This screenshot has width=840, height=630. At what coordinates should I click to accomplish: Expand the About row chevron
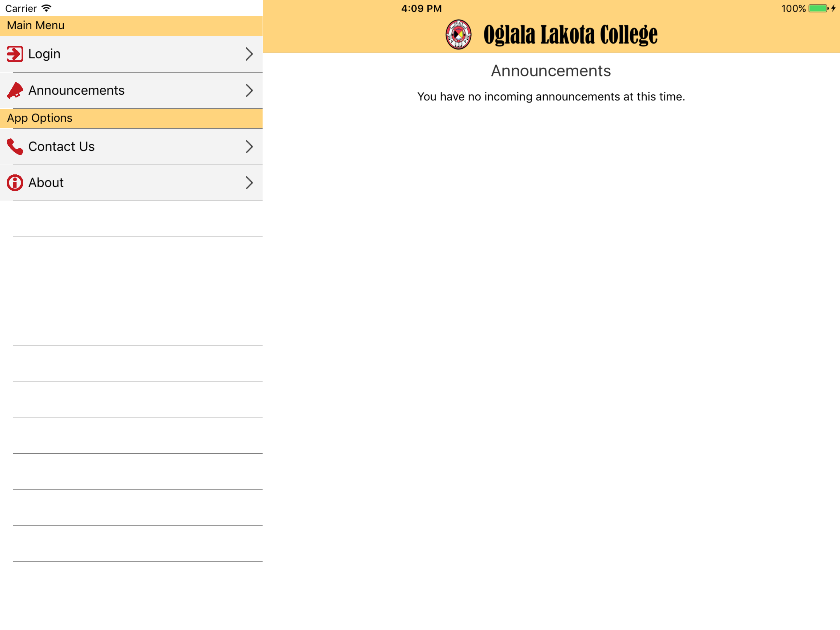249,183
